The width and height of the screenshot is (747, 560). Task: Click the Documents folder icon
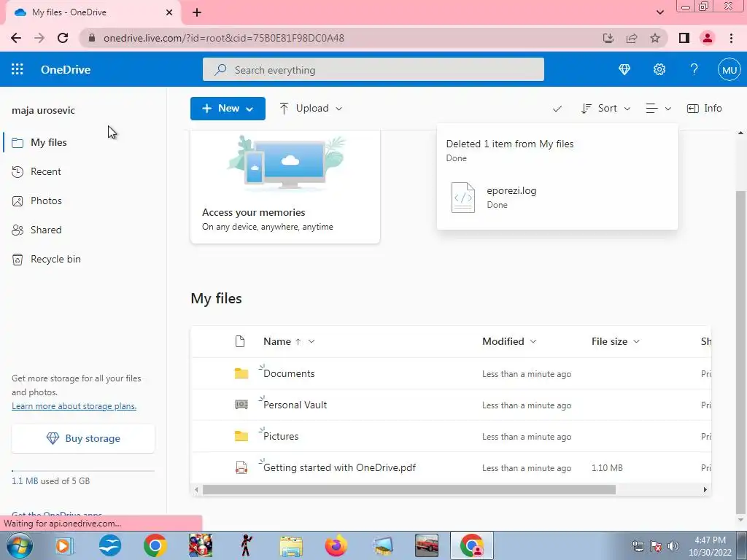[x=241, y=373]
